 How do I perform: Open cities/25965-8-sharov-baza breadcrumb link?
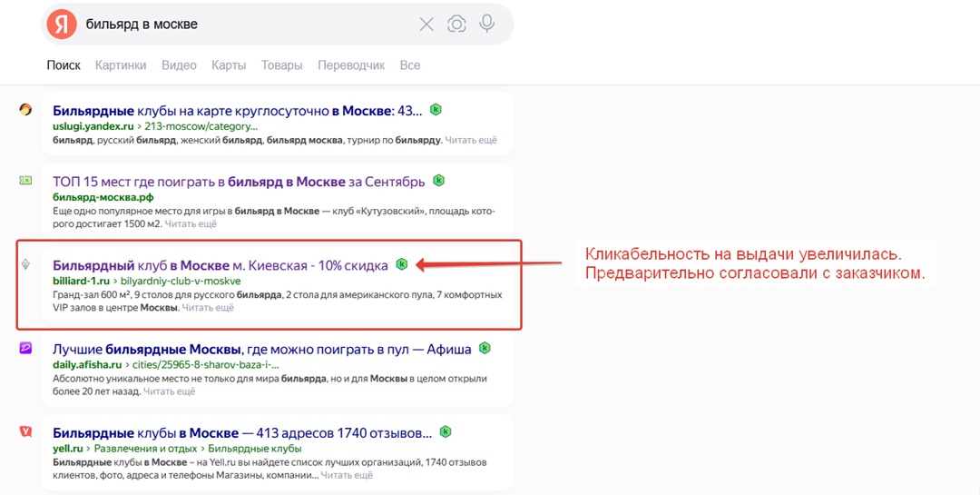coord(204,364)
